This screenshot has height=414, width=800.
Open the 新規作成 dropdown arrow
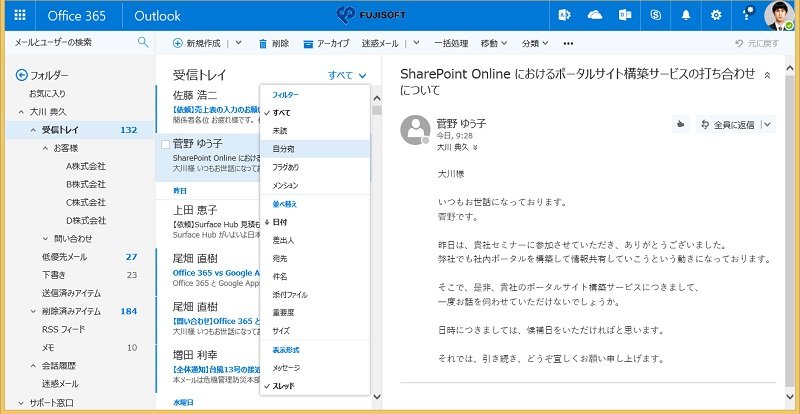point(238,43)
